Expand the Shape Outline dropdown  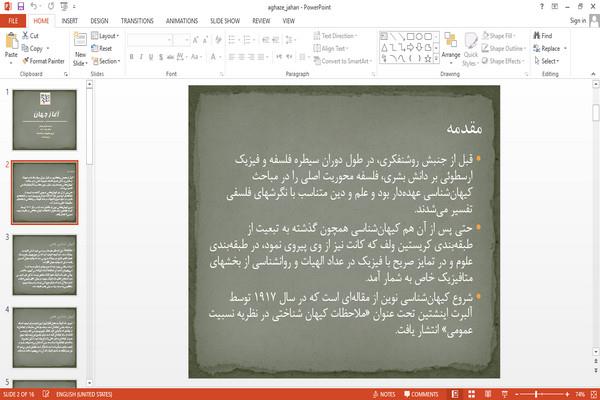[504, 48]
